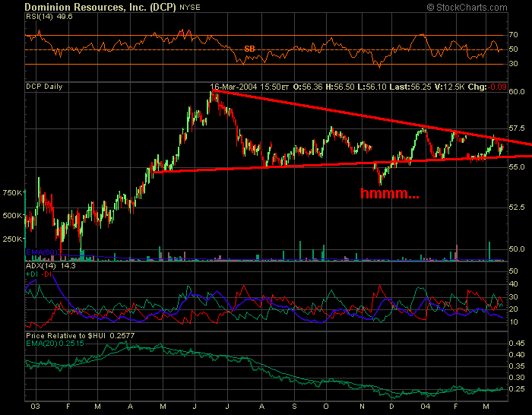This screenshot has height=415, width=532.
Task: Click the RSI(14) 49.6 indicator label
Action: click(x=49, y=17)
